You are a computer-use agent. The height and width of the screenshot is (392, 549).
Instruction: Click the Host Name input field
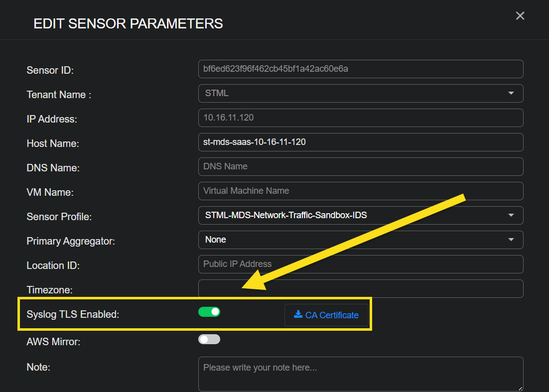(360, 142)
